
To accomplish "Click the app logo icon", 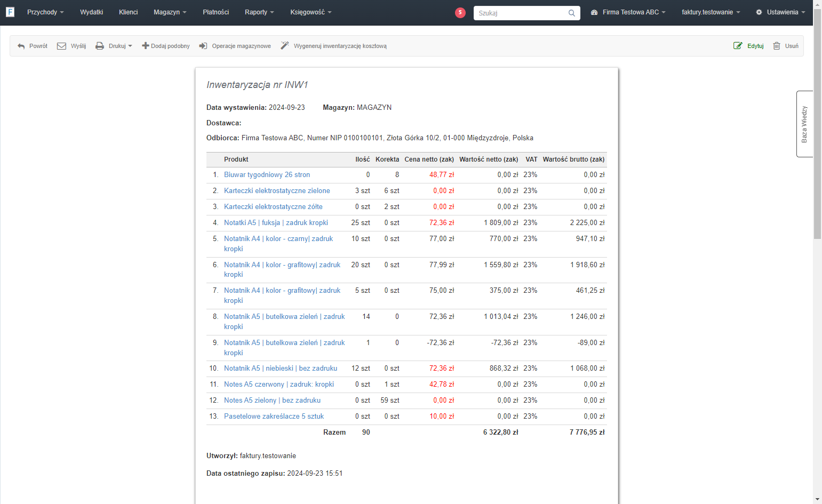I will (x=10, y=12).
